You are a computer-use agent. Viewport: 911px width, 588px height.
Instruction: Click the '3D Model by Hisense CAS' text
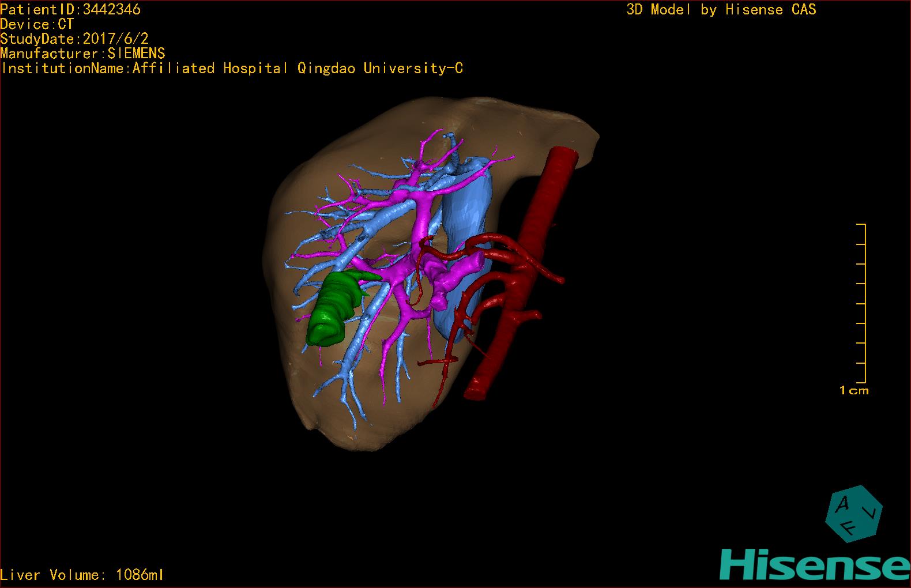[x=721, y=10]
